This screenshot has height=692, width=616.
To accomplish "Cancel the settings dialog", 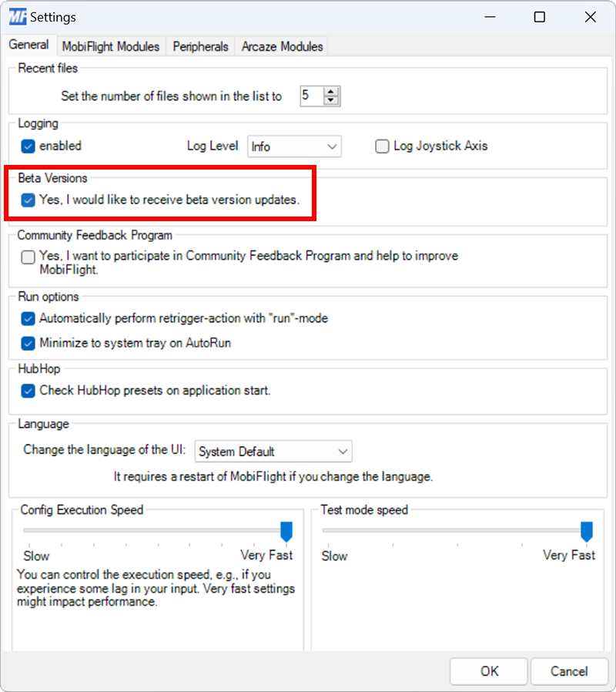I will click(569, 671).
